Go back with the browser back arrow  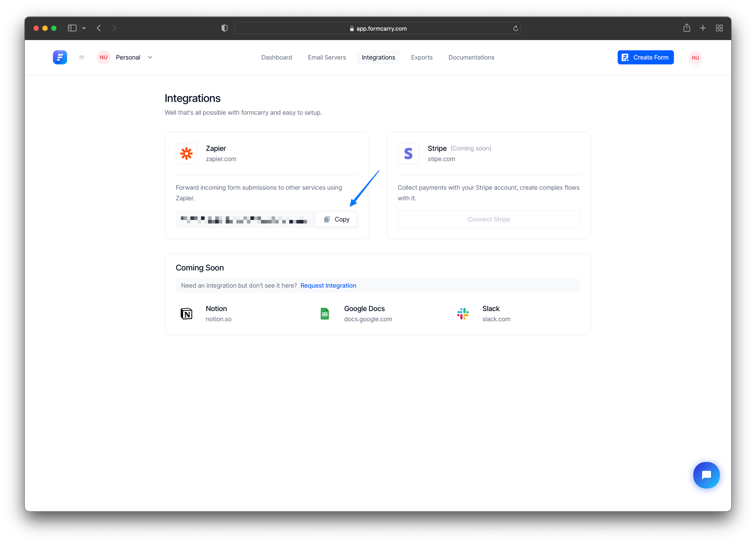coord(99,28)
